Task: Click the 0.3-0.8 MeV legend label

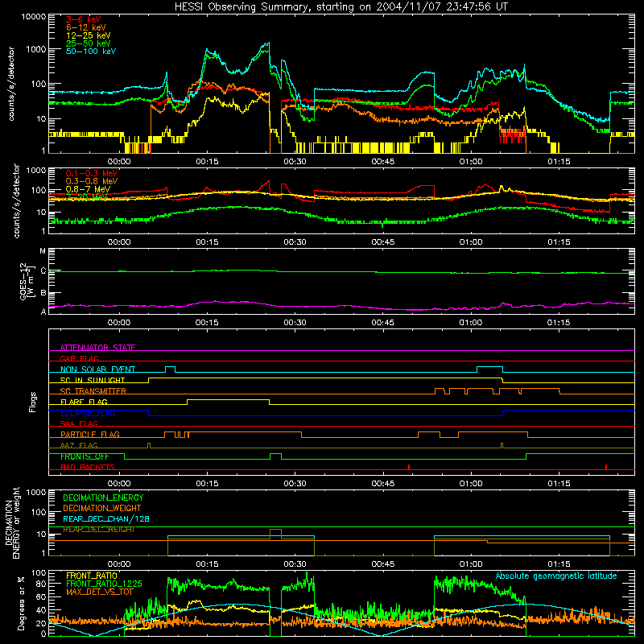Action: (92, 181)
